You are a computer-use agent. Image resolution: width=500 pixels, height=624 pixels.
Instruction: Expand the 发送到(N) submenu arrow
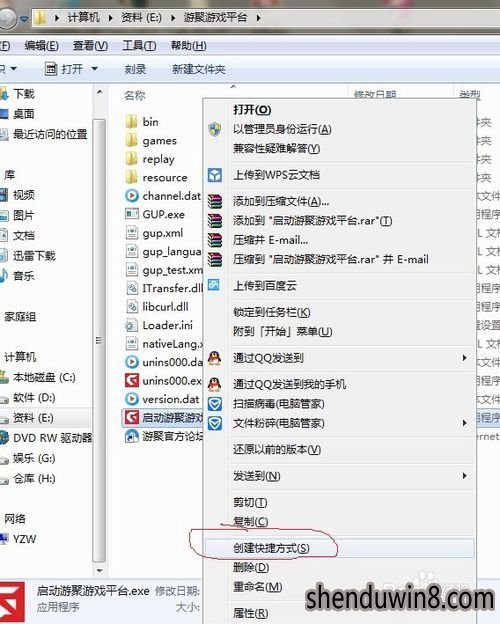[464, 476]
